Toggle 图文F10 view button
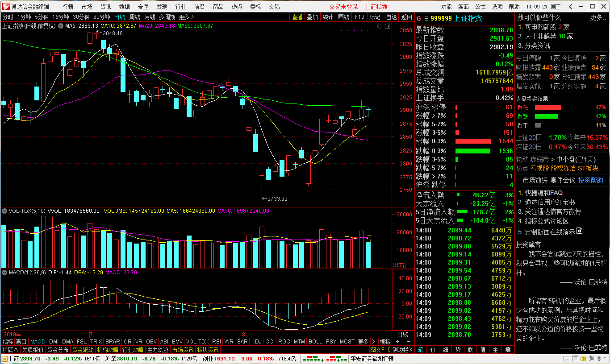Screen dimensions: 610x364 [x=380, y=350]
